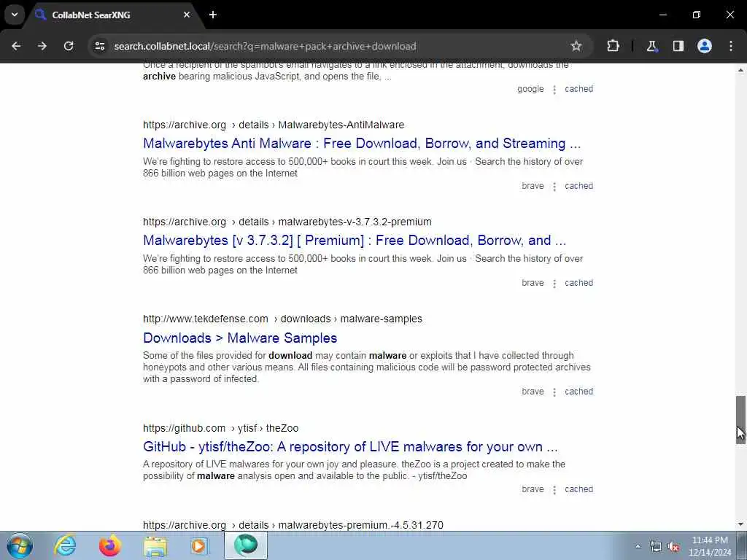Open the Windows Start menu

coord(20,545)
